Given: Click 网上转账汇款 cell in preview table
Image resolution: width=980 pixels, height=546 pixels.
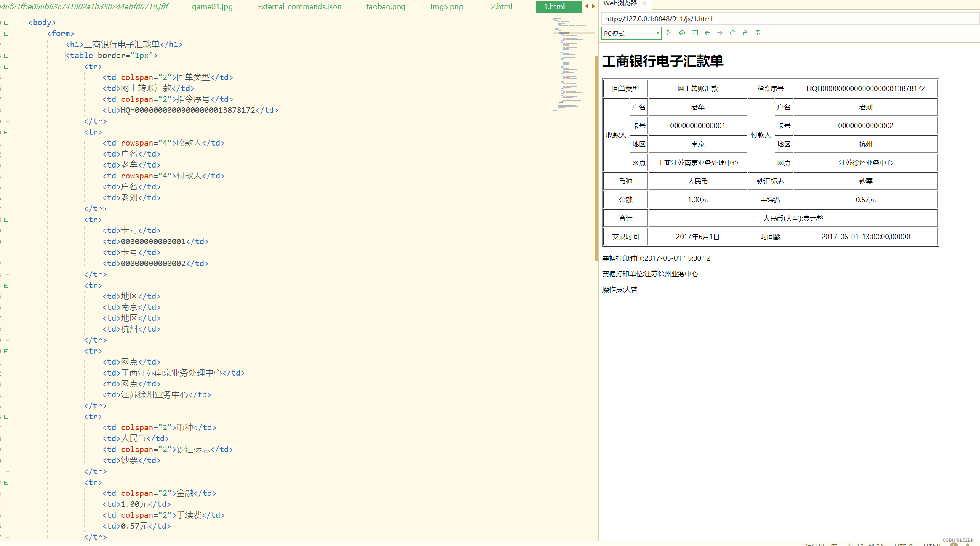Looking at the screenshot, I should coord(698,88).
